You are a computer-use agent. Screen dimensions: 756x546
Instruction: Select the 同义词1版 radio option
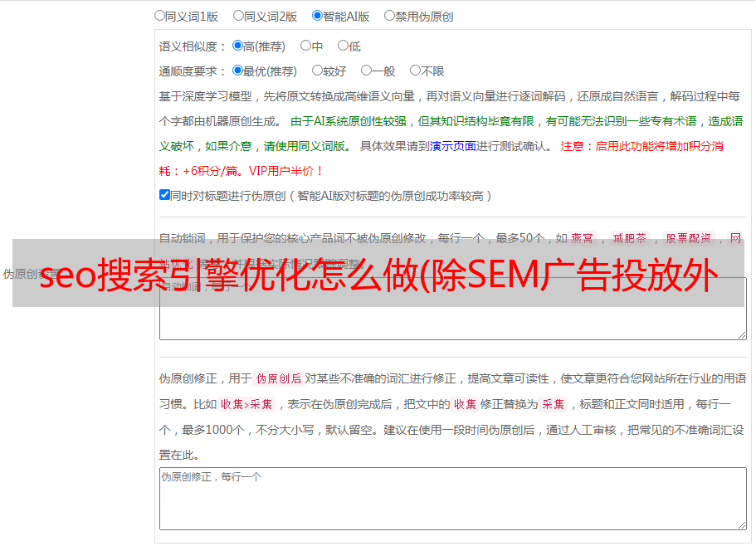pyautogui.click(x=159, y=16)
